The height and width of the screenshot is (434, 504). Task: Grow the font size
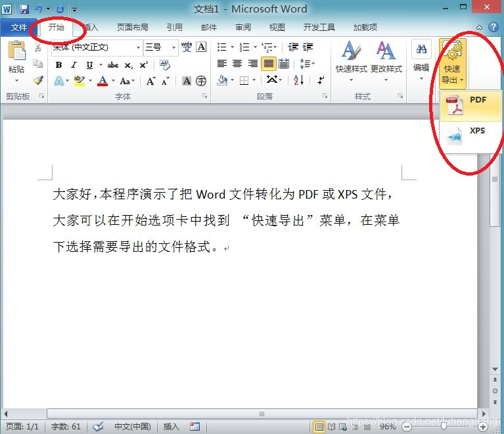(150, 81)
